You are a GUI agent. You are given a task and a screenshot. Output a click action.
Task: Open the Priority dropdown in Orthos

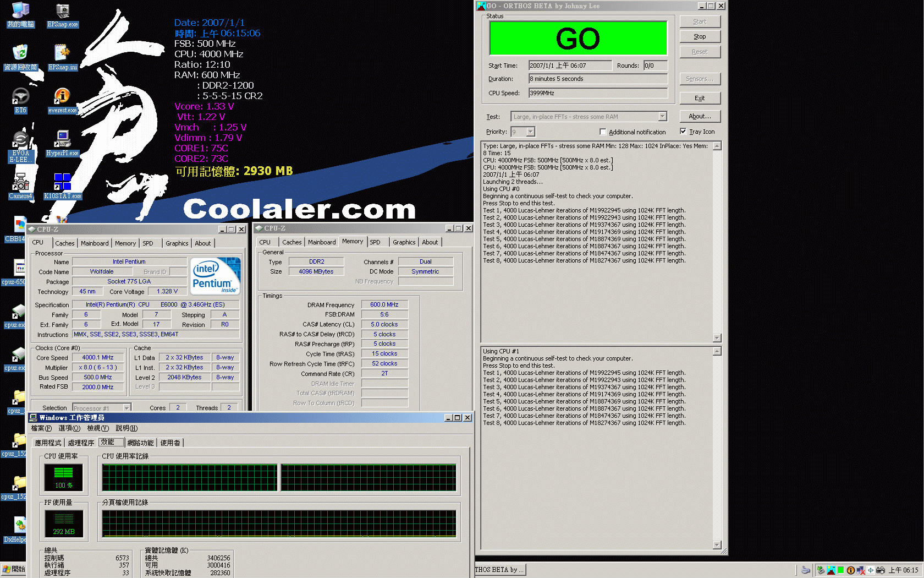tap(530, 132)
